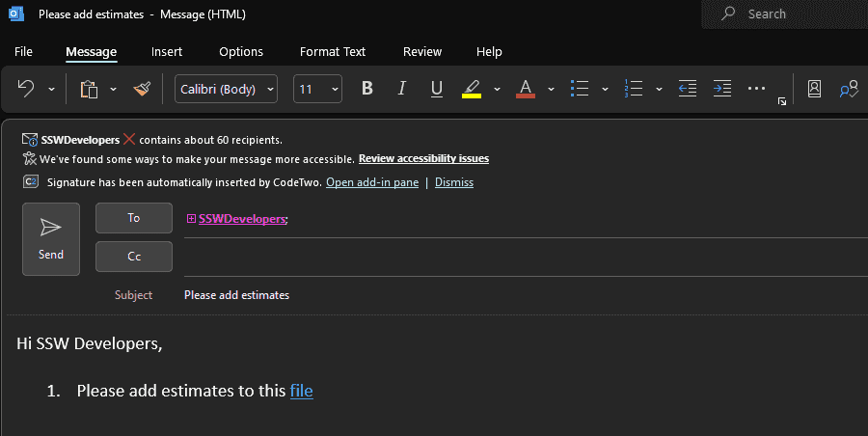Screen dimensions: 868x436
Task: Show more ribbon commands (ellipsis)
Action: (x=756, y=89)
